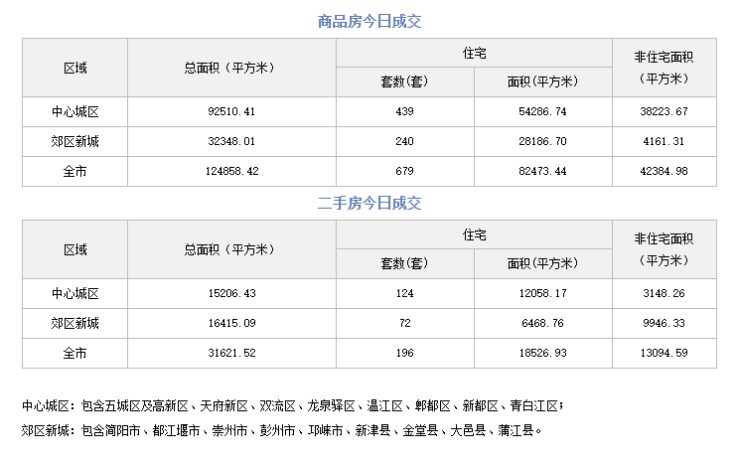Select the value 32348.01
Image resolution: width=740 pixels, height=463 pixels.
pyautogui.click(x=231, y=142)
